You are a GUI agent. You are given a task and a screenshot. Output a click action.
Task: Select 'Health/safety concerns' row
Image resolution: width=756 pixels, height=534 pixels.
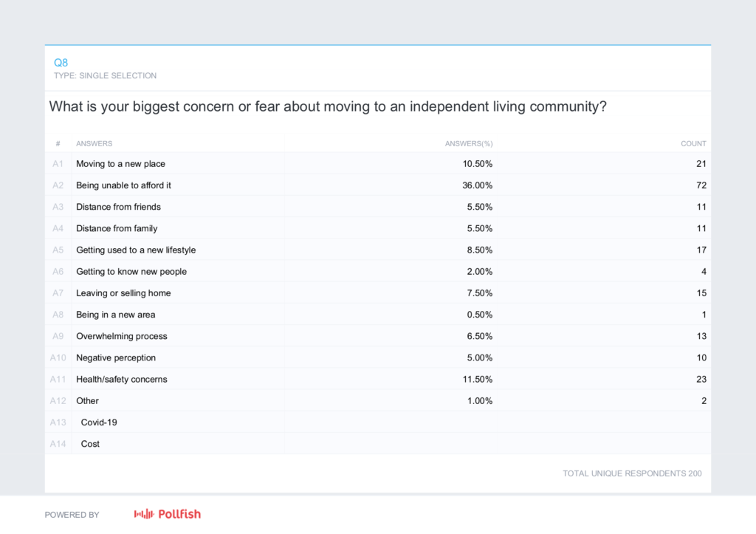coord(122,379)
